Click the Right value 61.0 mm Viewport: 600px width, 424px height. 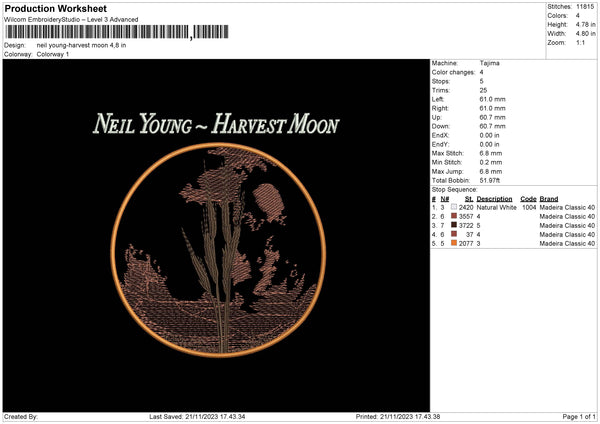(492, 108)
